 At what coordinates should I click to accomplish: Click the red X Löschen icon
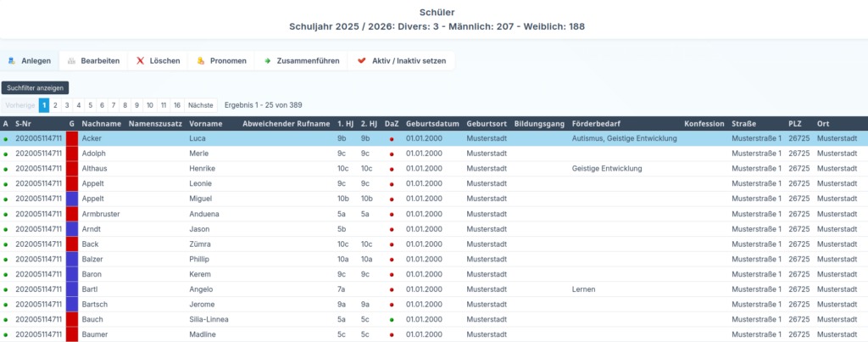[141, 61]
